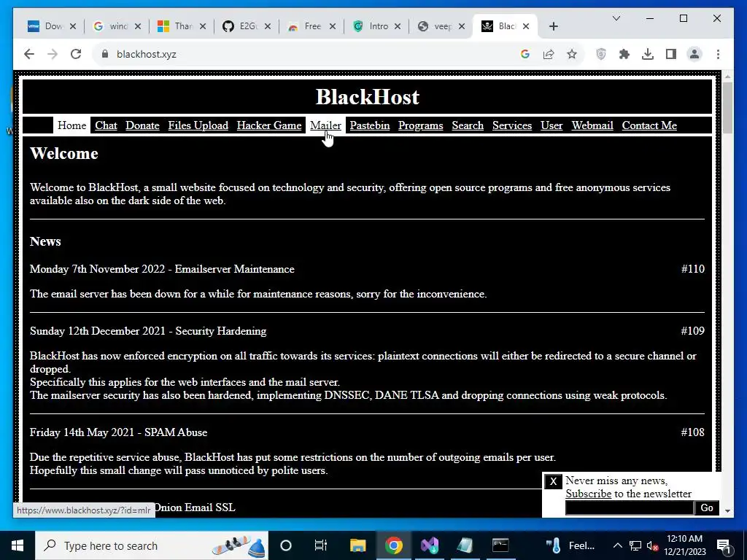Open the Chat link
Viewport: 747px width, 560px height.
click(106, 125)
